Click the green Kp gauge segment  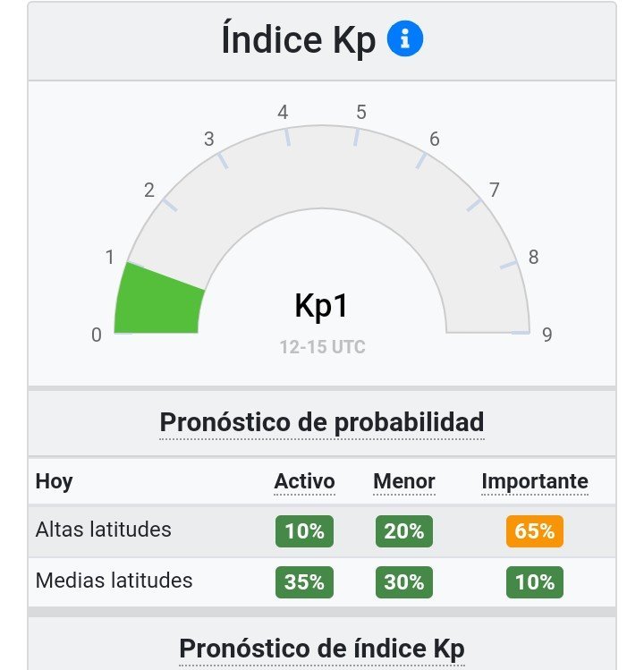158,301
